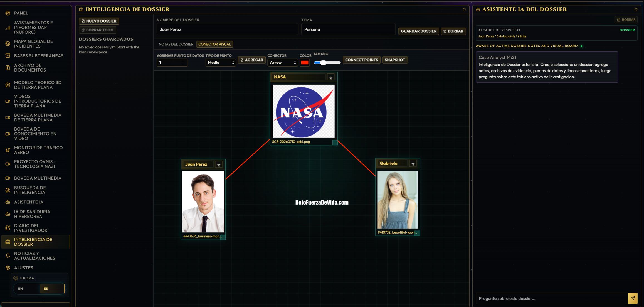Click Snapshot button

point(395,60)
